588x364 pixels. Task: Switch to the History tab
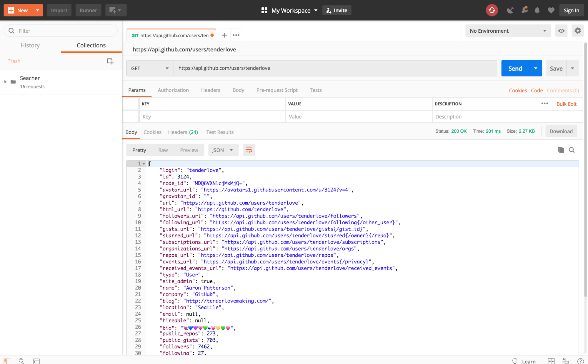coord(30,45)
